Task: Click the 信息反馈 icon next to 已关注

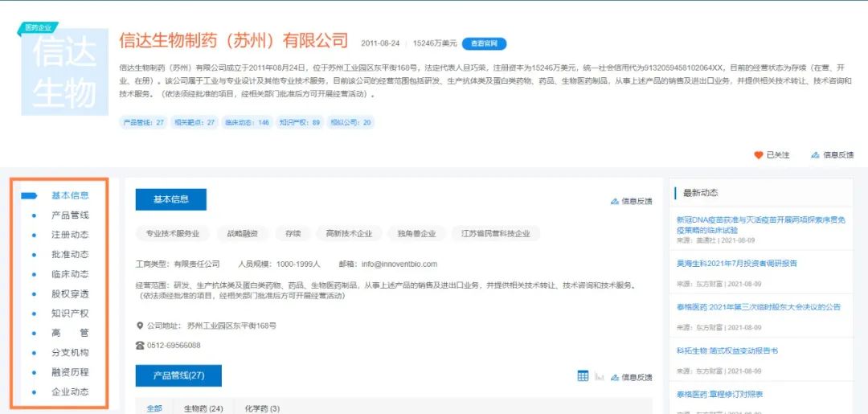Action: (815, 155)
